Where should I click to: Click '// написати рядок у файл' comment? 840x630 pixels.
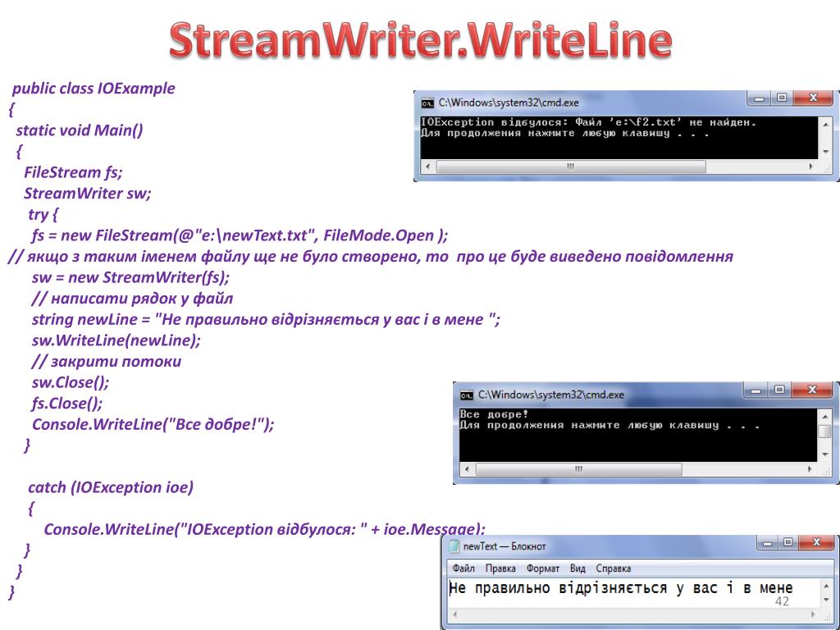click(132, 299)
